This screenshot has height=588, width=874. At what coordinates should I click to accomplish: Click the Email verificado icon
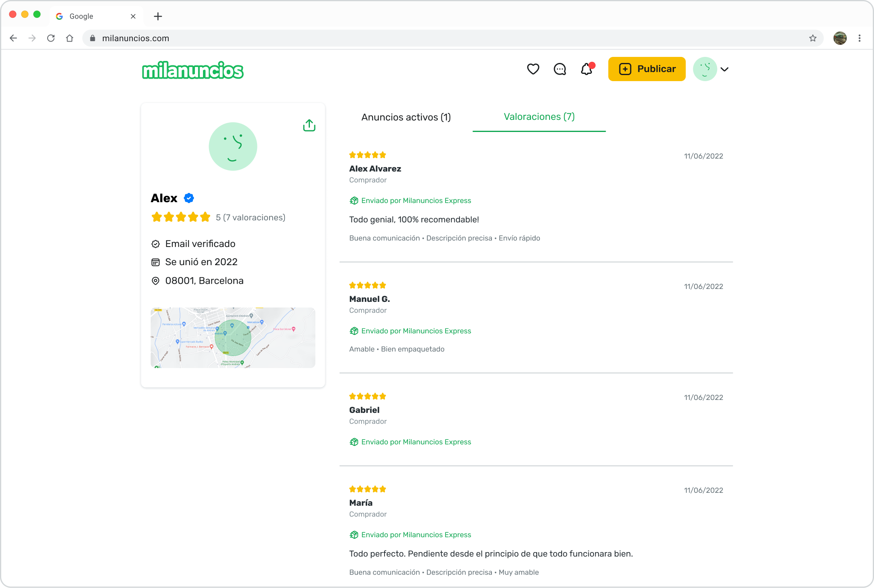click(x=155, y=244)
